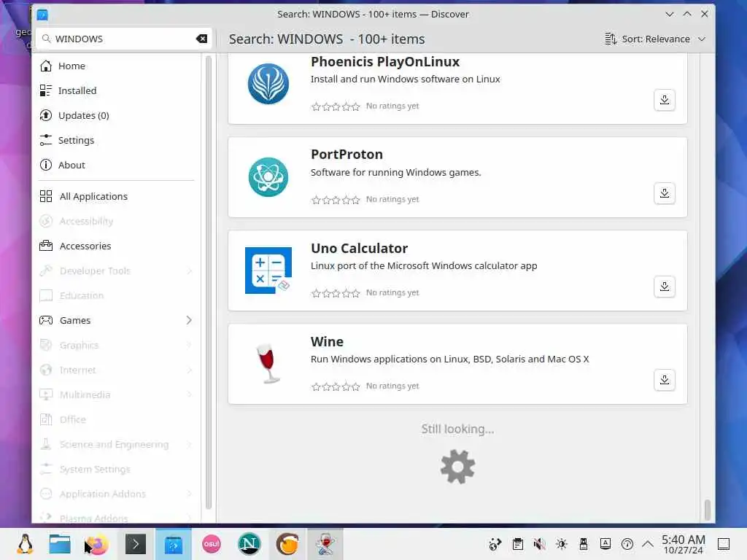Open the PortProton atom app icon
This screenshot has height=560, width=747.
(268, 177)
